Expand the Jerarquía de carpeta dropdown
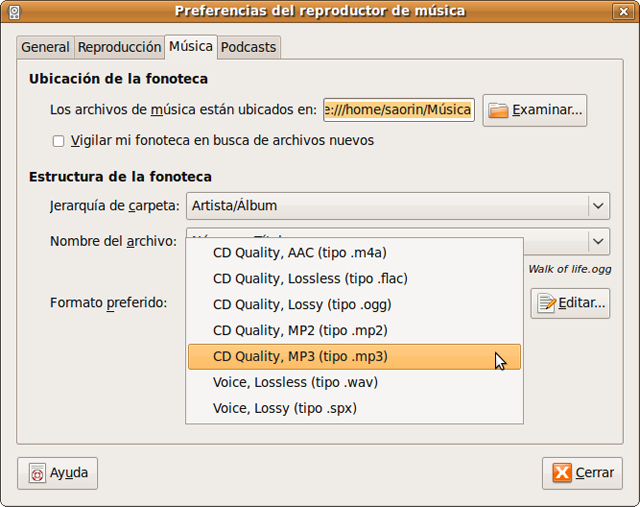 click(x=397, y=207)
